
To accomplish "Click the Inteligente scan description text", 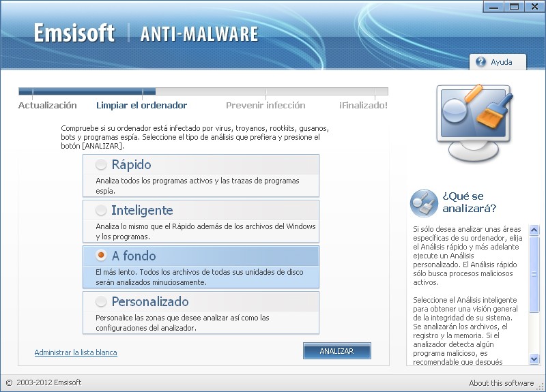I will tap(205, 231).
